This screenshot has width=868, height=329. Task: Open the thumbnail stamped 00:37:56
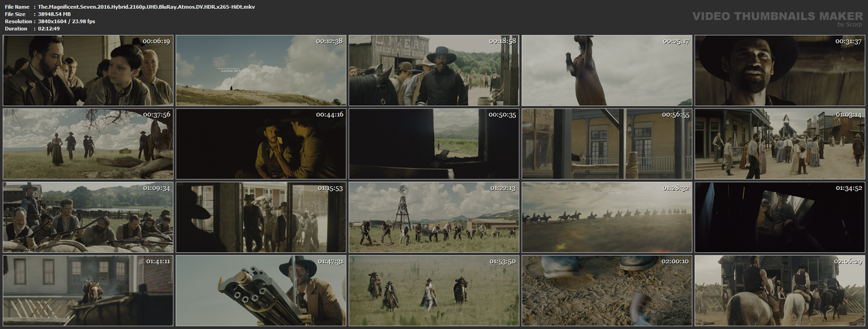pos(88,143)
